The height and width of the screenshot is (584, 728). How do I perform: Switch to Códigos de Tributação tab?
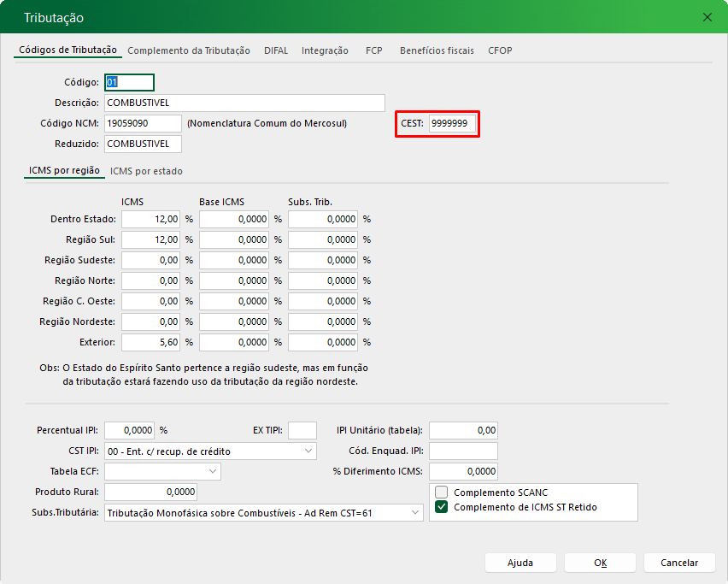[x=68, y=50]
